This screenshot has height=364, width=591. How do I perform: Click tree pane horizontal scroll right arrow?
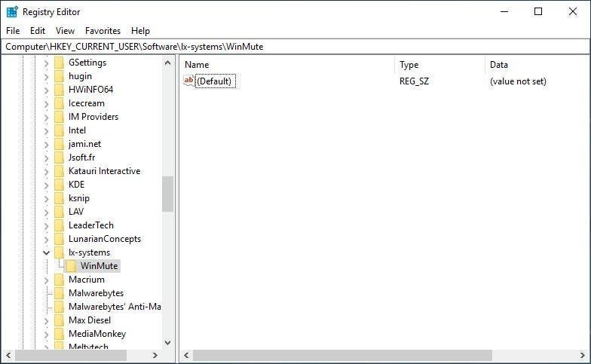click(155, 355)
